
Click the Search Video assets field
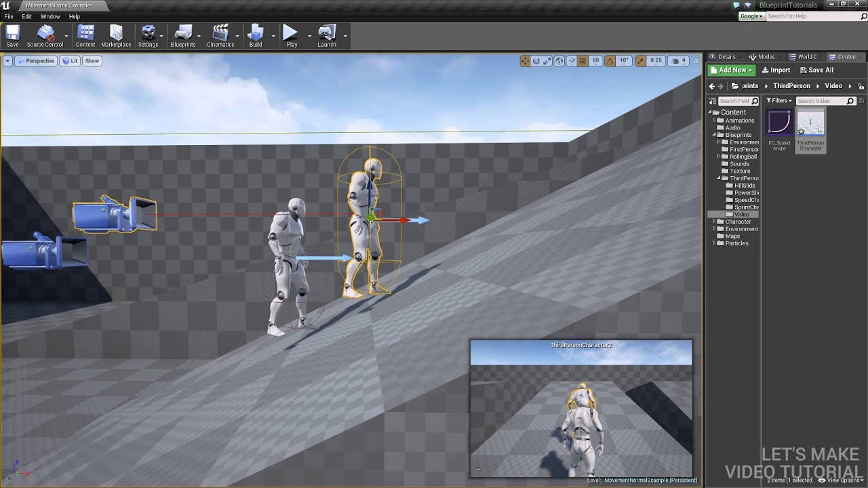tap(825, 101)
